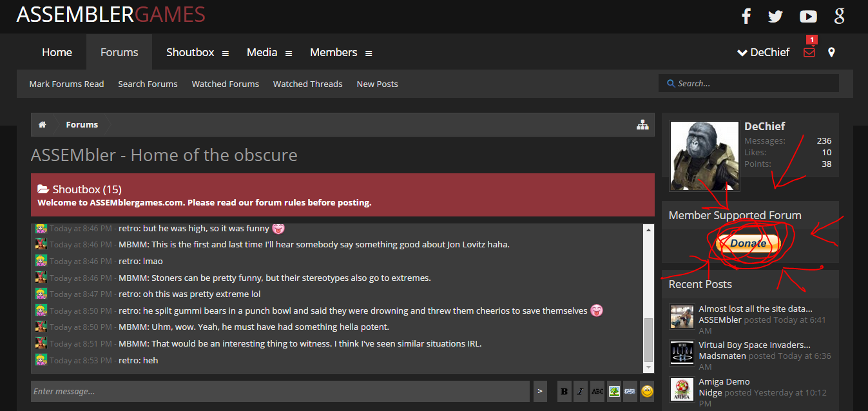Open Search Forums

coord(148,84)
